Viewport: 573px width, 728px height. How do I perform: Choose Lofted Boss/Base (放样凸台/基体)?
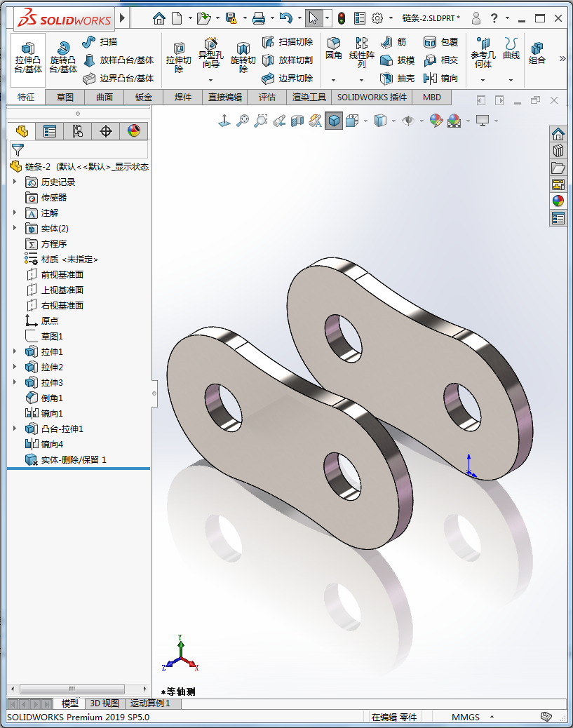(x=119, y=60)
